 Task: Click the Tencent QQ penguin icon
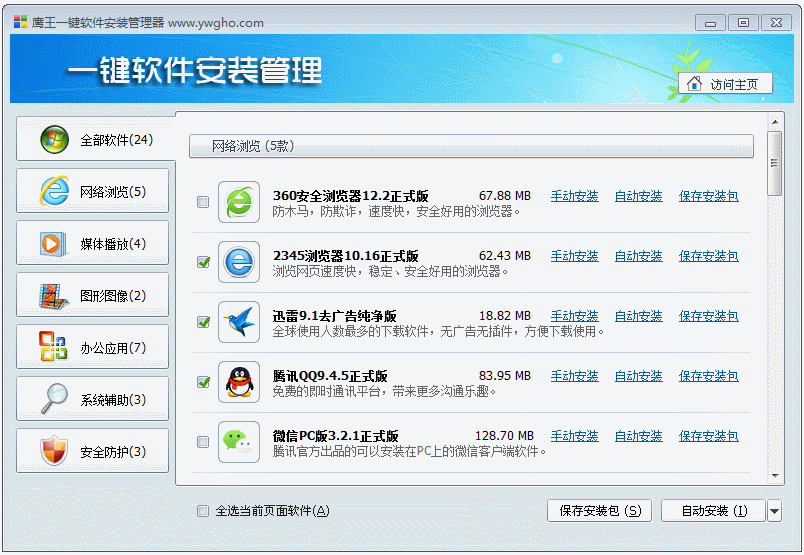[x=239, y=382]
